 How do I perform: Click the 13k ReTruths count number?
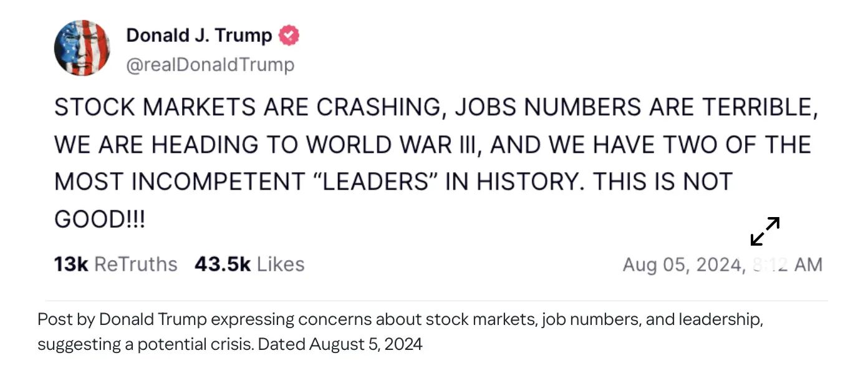71,264
